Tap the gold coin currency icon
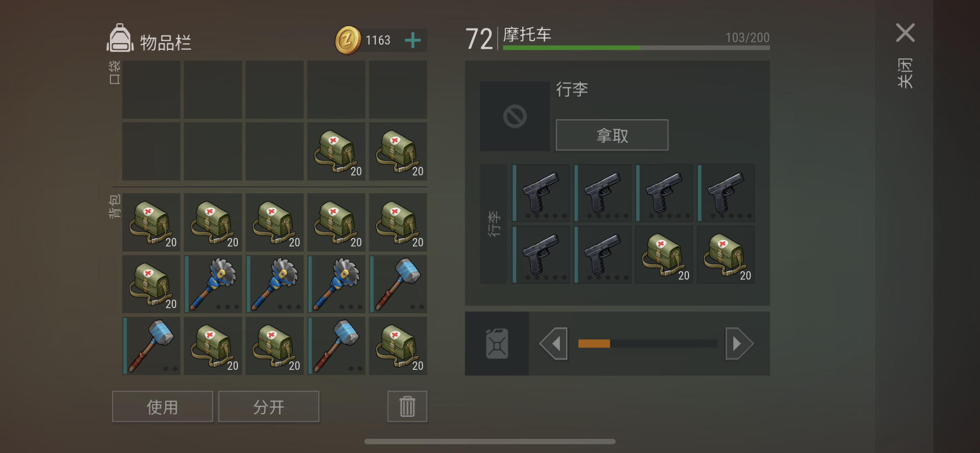The image size is (980, 453). click(348, 40)
